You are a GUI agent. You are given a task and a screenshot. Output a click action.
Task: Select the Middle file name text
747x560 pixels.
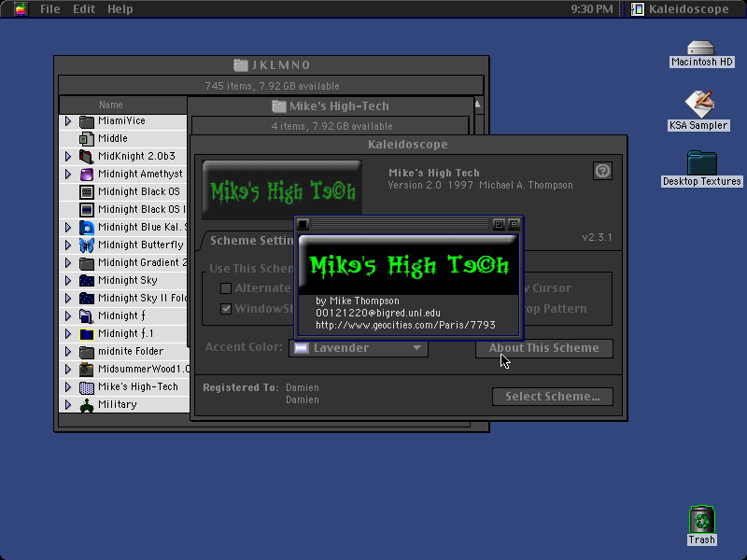(112, 138)
